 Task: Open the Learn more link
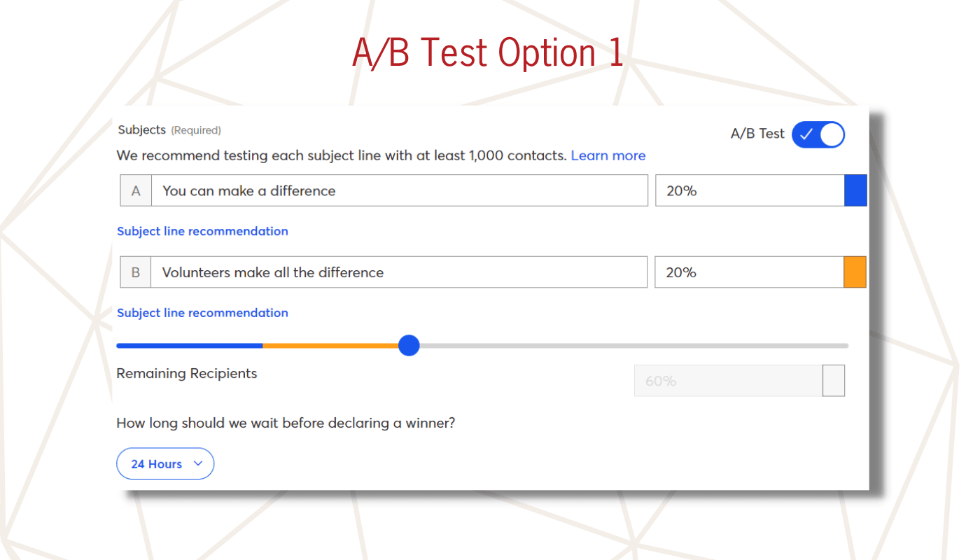click(608, 155)
